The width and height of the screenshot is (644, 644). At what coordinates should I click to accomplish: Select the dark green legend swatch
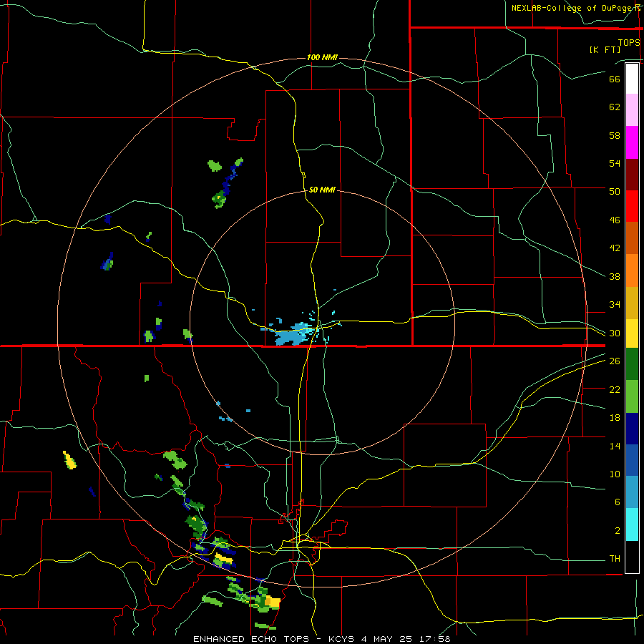(632, 364)
